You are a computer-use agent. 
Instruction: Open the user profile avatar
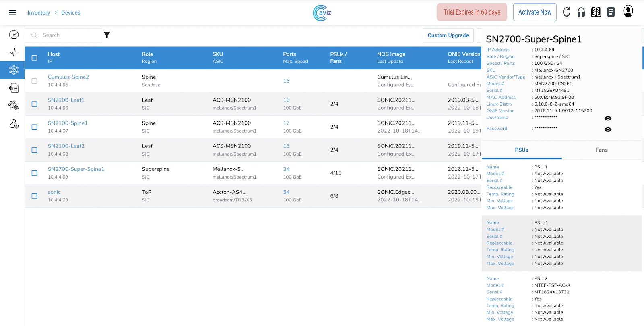point(628,11)
